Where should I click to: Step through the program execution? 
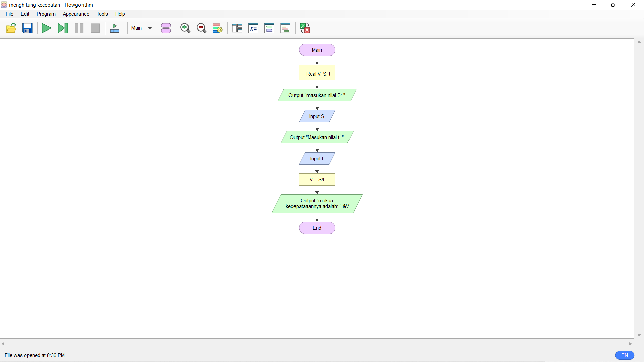tap(63, 28)
